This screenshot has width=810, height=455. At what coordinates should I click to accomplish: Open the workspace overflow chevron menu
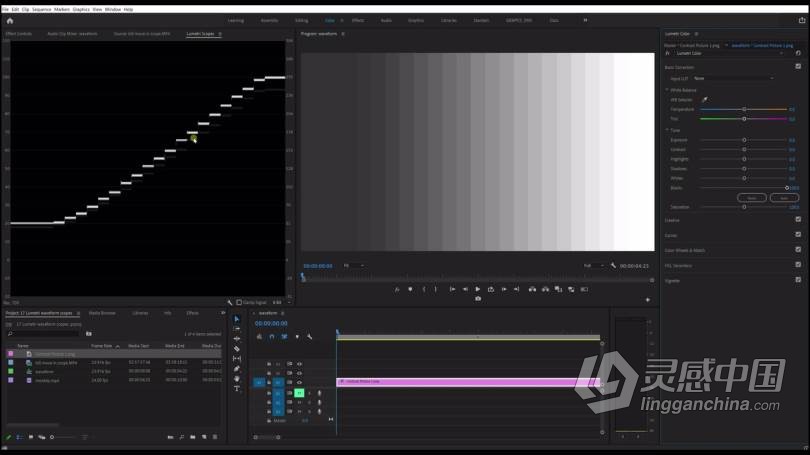585,20
